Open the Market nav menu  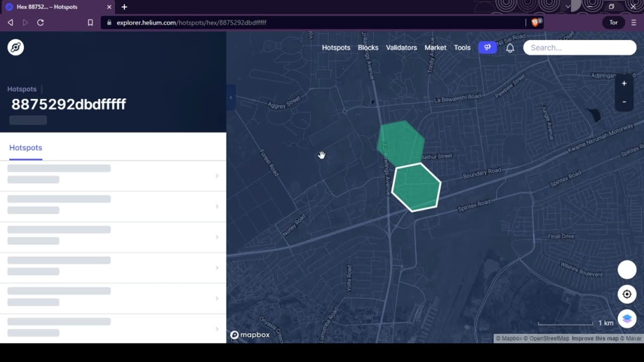point(435,48)
